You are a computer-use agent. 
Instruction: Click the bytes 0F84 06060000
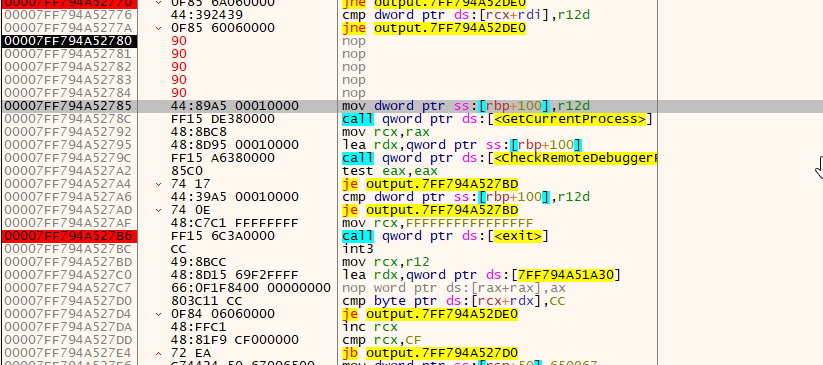click(223, 314)
